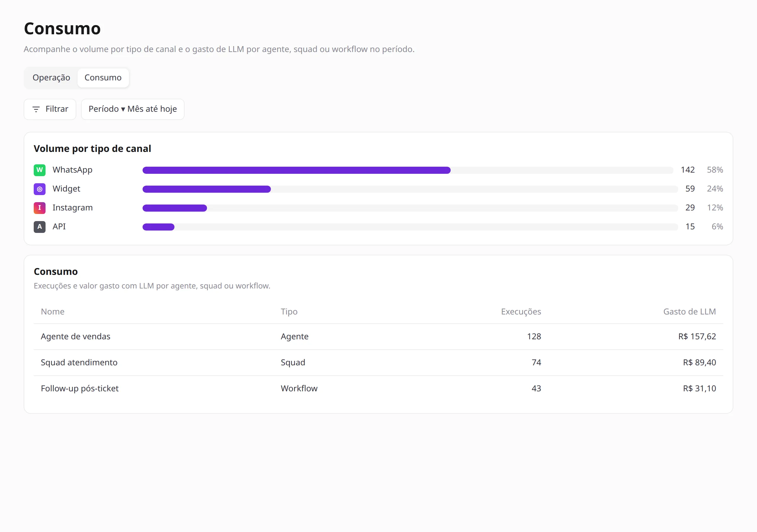Screen dimensions: 757x532
Task: Sort by Gasto de LLM header
Action: 689,312
